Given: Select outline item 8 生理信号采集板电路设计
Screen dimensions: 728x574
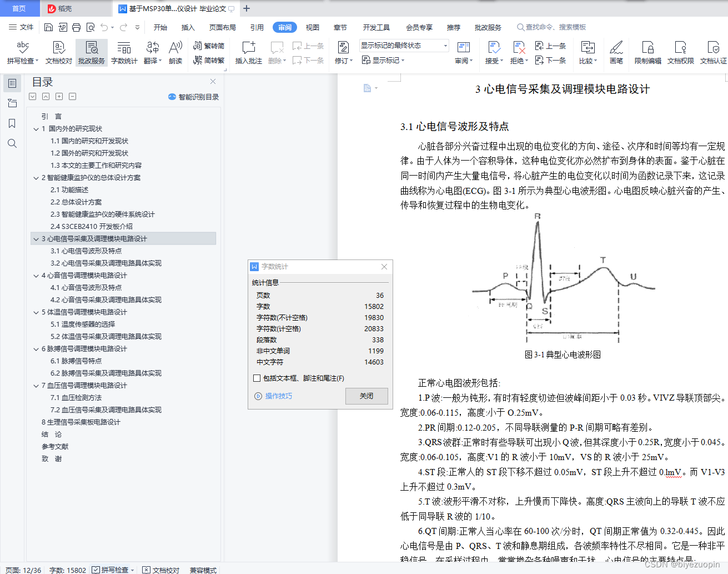Looking at the screenshot, I should pos(81,422).
